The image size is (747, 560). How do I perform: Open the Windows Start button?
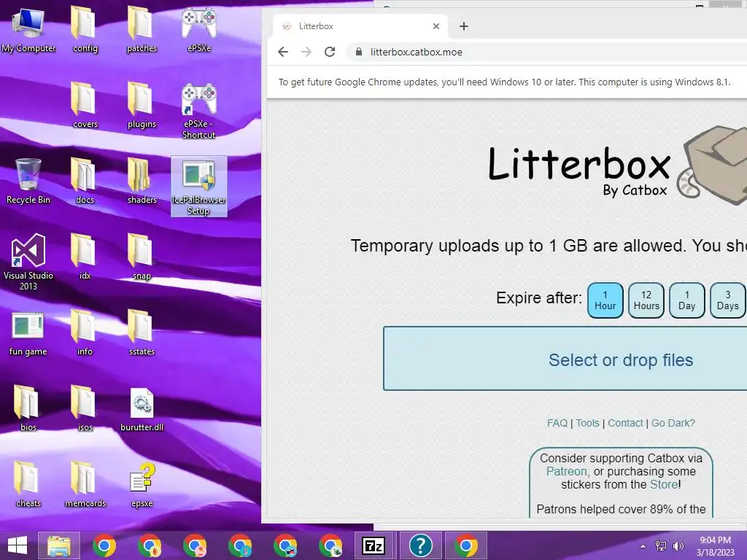18,545
